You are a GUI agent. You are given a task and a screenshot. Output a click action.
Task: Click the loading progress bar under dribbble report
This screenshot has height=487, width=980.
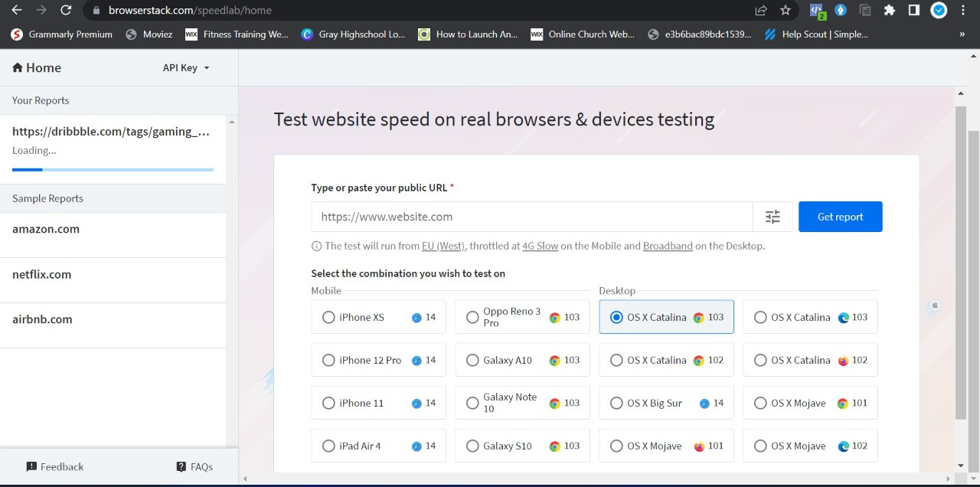(112, 169)
